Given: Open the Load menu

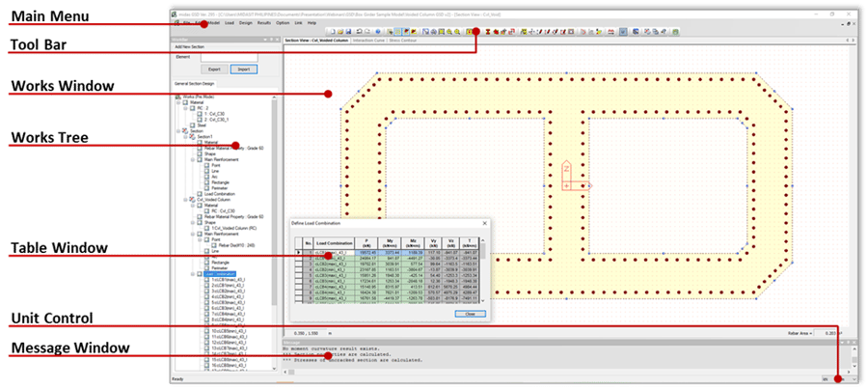Looking at the screenshot, I should pos(230,23).
